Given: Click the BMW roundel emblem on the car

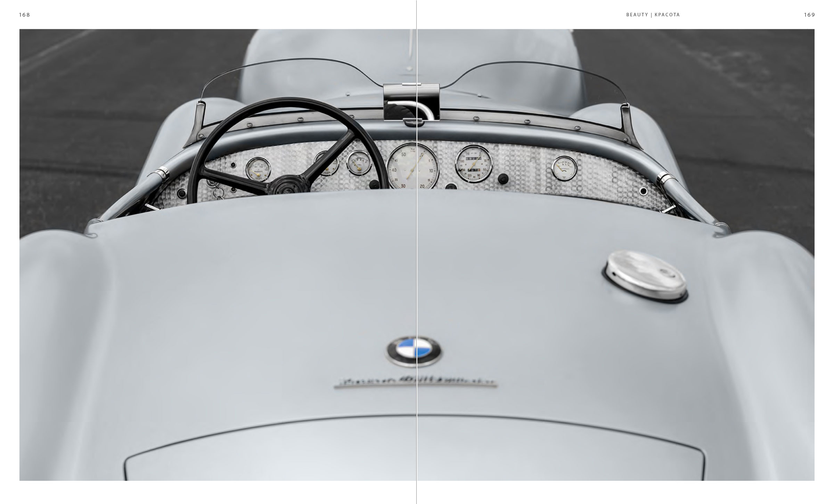Looking at the screenshot, I should 414,351.
